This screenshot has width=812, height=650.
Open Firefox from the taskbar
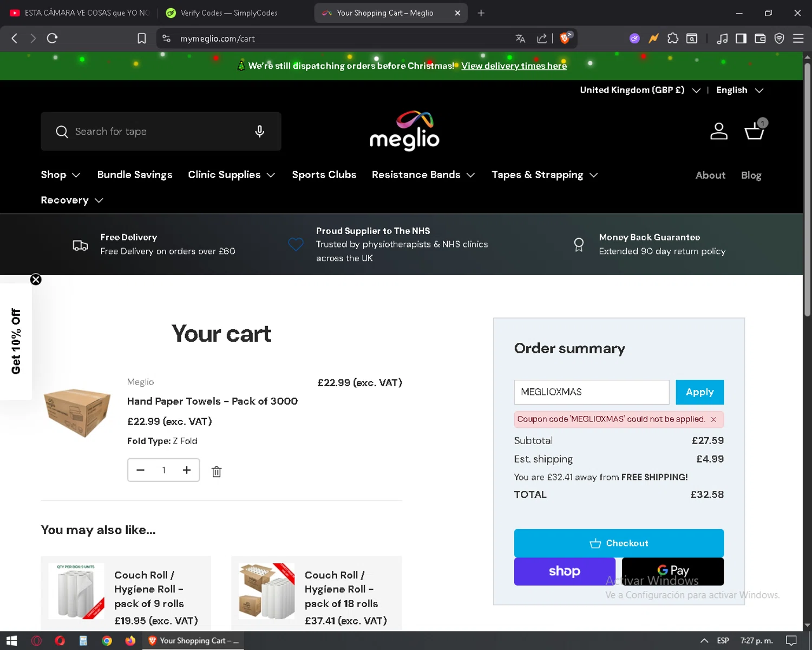130,641
